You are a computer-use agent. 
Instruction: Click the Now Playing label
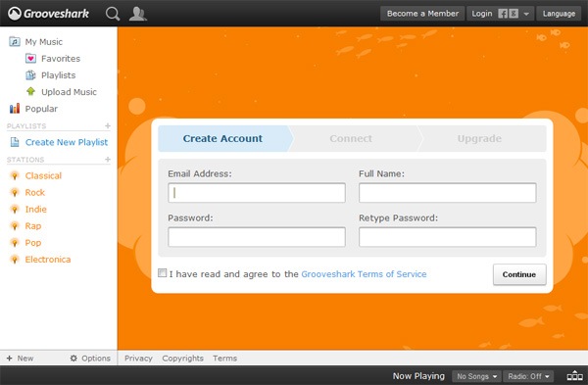(418, 376)
